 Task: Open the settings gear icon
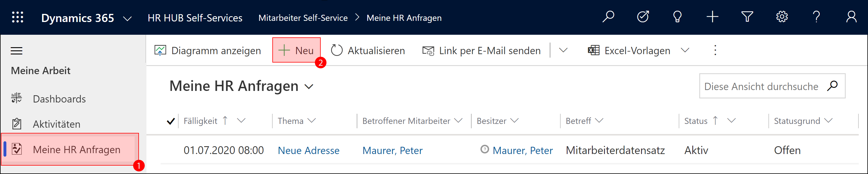pyautogui.click(x=782, y=17)
